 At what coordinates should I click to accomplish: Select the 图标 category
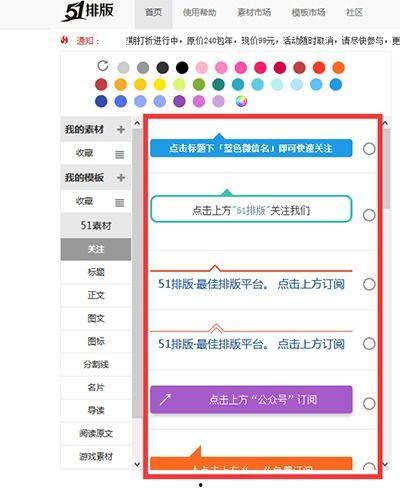[96, 341]
